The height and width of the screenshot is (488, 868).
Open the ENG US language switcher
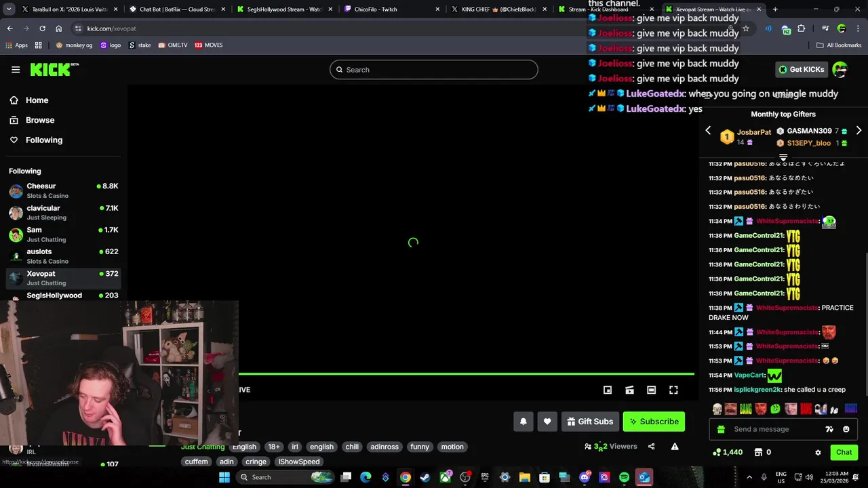pos(781,477)
